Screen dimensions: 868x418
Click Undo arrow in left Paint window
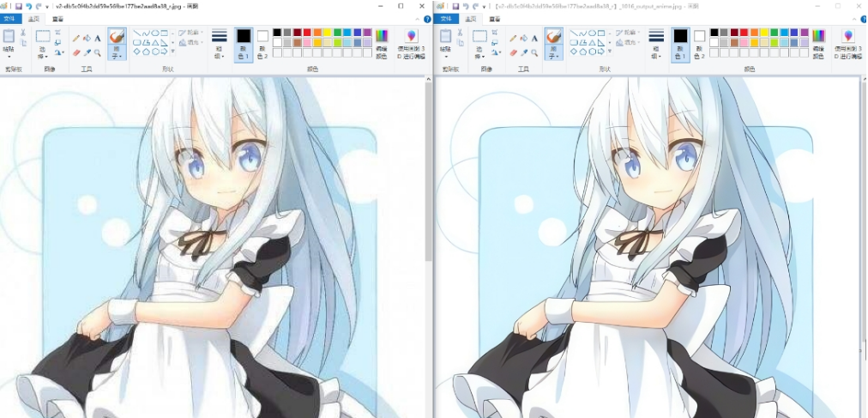tap(28, 7)
